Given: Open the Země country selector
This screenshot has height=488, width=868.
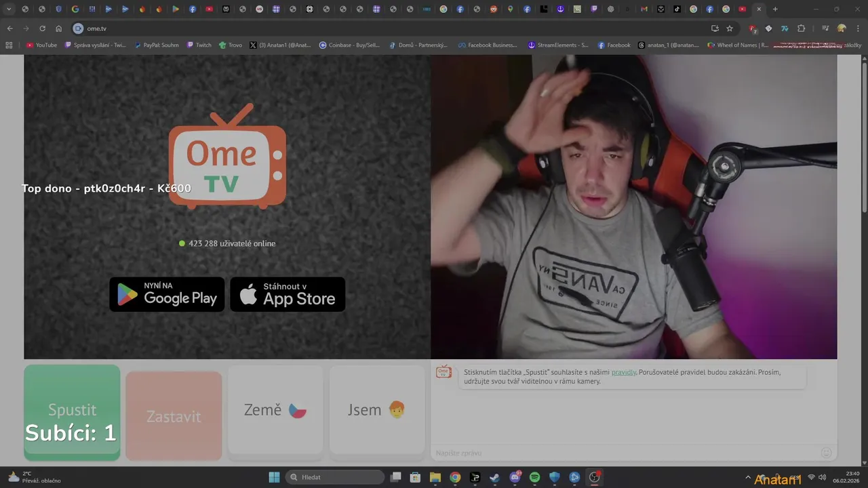Looking at the screenshot, I should pos(275,410).
